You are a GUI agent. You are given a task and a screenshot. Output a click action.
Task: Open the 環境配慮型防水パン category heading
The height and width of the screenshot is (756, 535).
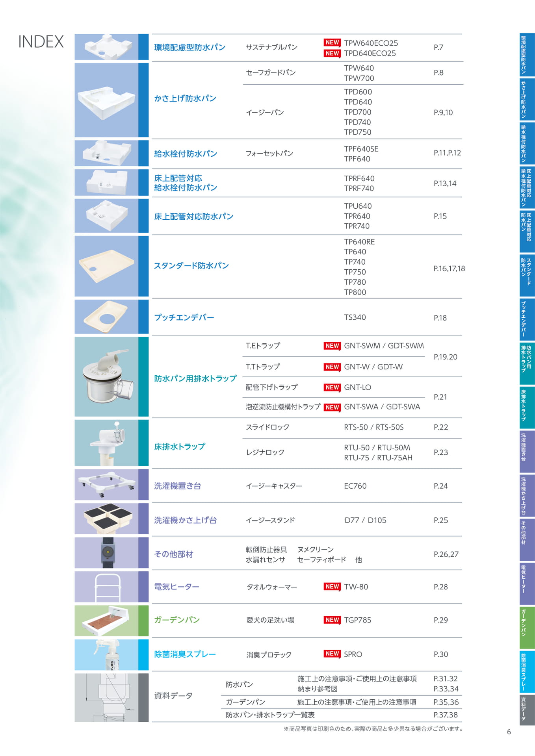[190, 47]
